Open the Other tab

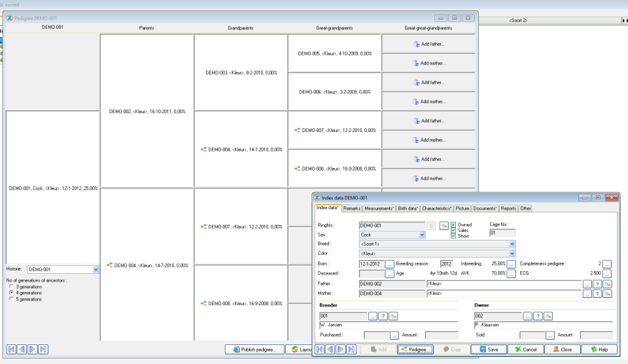pyautogui.click(x=525, y=208)
